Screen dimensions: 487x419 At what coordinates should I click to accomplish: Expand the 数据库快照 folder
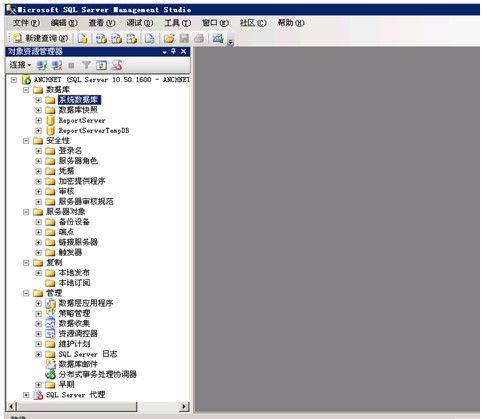38,110
